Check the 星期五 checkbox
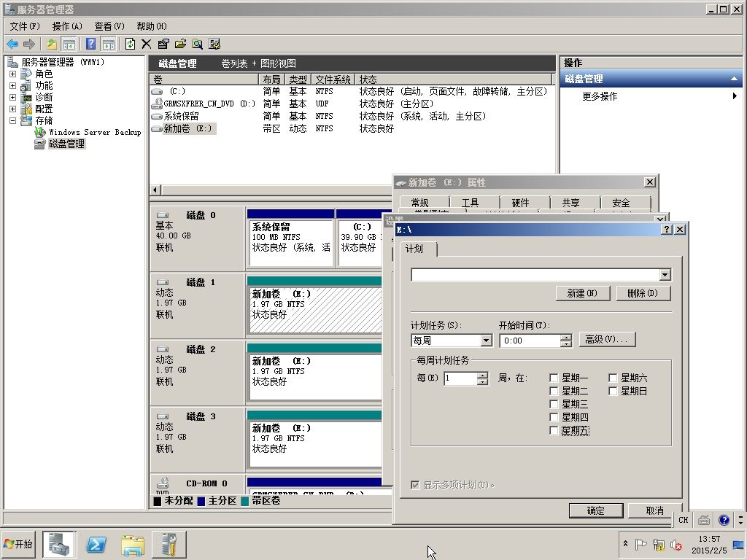747x560 pixels. (x=554, y=430)
